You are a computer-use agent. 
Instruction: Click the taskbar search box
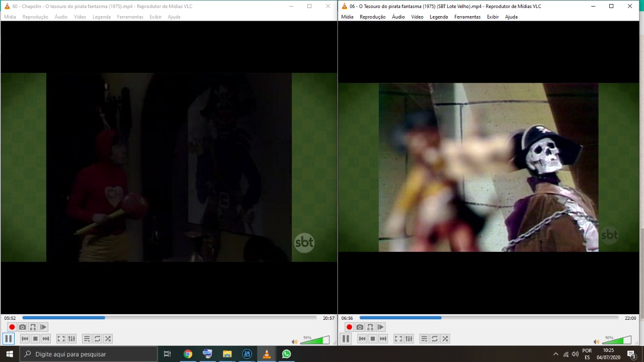click(x=89, y=354)
